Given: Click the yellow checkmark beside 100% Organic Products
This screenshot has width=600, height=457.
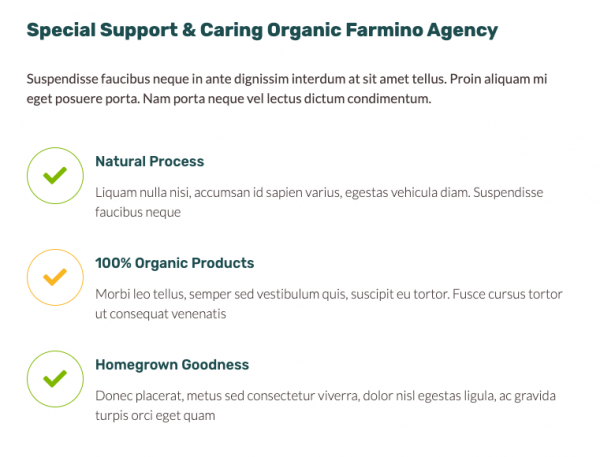Looking at the screenshot, I should [54, 277].
